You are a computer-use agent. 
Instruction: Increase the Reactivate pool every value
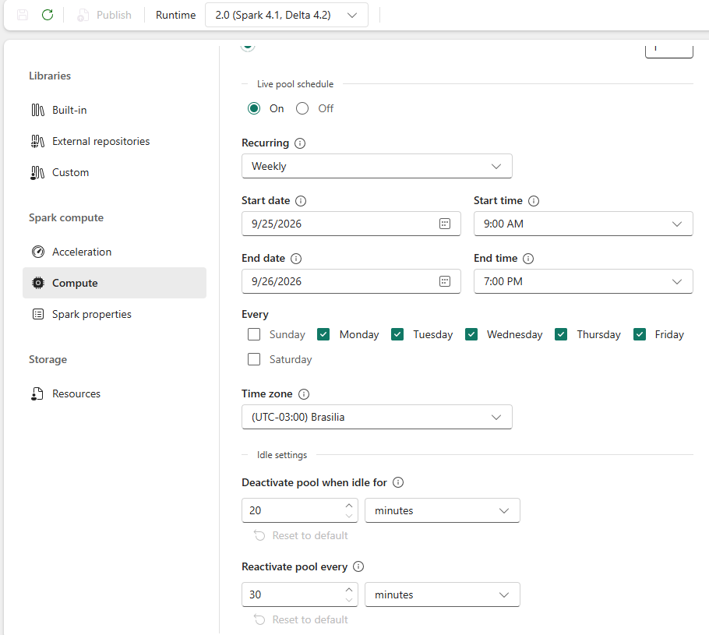(349, 590)
